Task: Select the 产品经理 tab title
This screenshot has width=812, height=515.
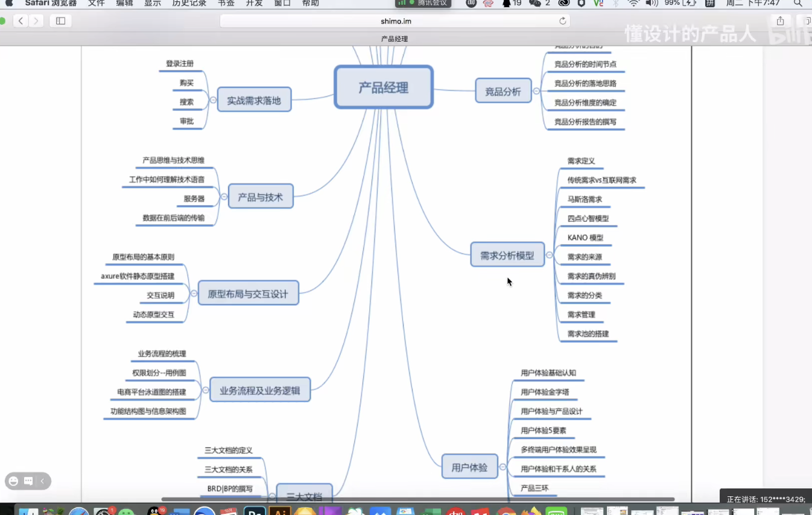Action: [x=395, y=39]
